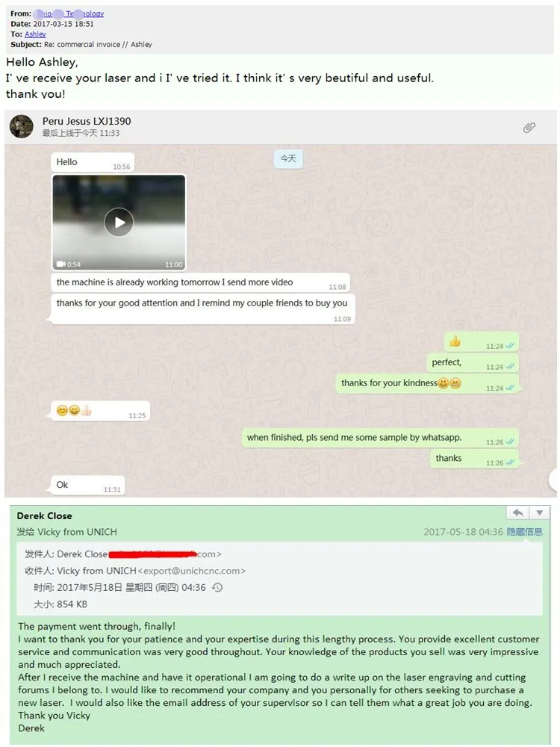560x747 pixels.
Task: Click the Peru Jesus LXJ1390 chat title
Action: click(x=87, y=121)
